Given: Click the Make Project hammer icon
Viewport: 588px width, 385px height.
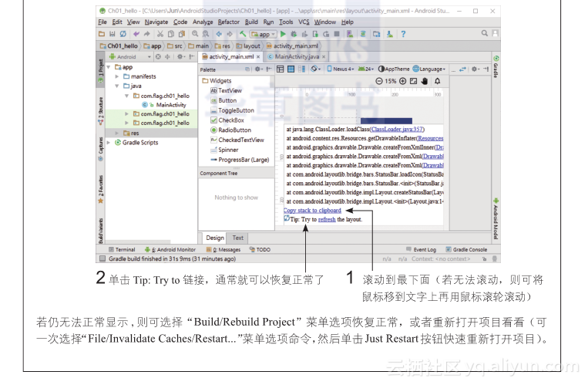Looking at the screenshot, I should coord(243,34).
